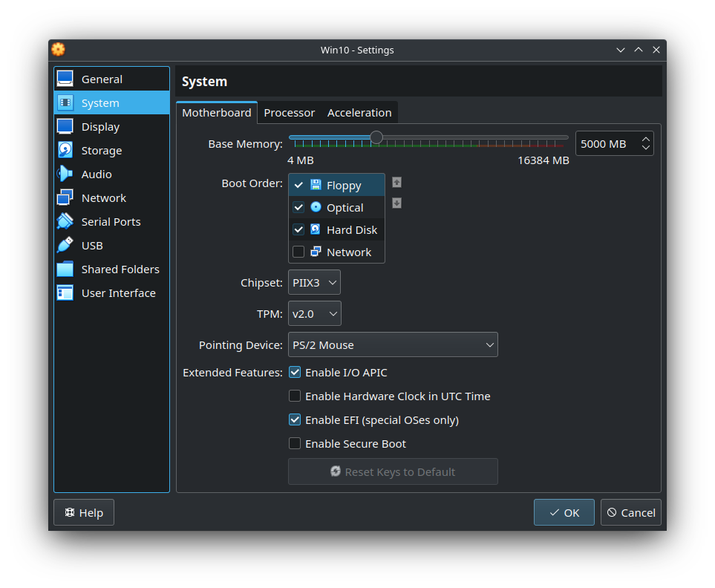
Task: Expand the Pointing Device dropdown
Action: click(x=393, y=344)
